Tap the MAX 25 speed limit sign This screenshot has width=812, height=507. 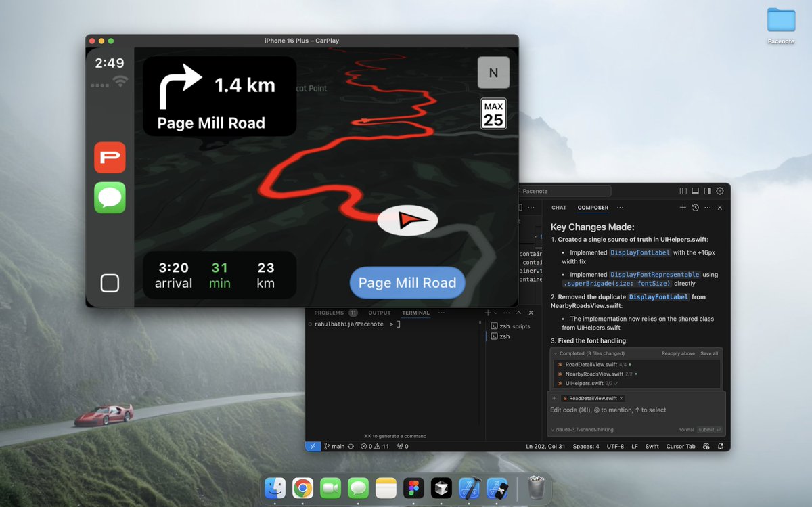pos(493,114)
